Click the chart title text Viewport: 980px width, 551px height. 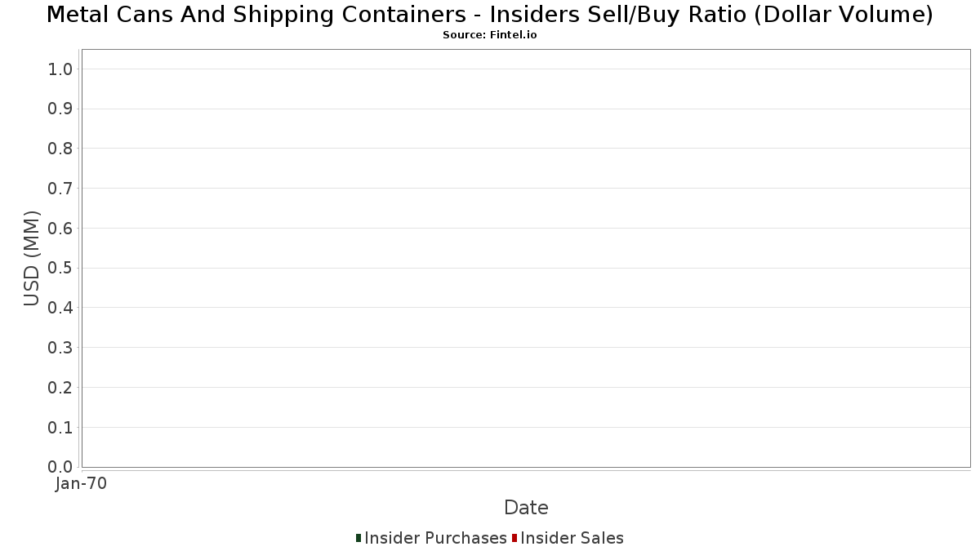(x=490, y=14)
